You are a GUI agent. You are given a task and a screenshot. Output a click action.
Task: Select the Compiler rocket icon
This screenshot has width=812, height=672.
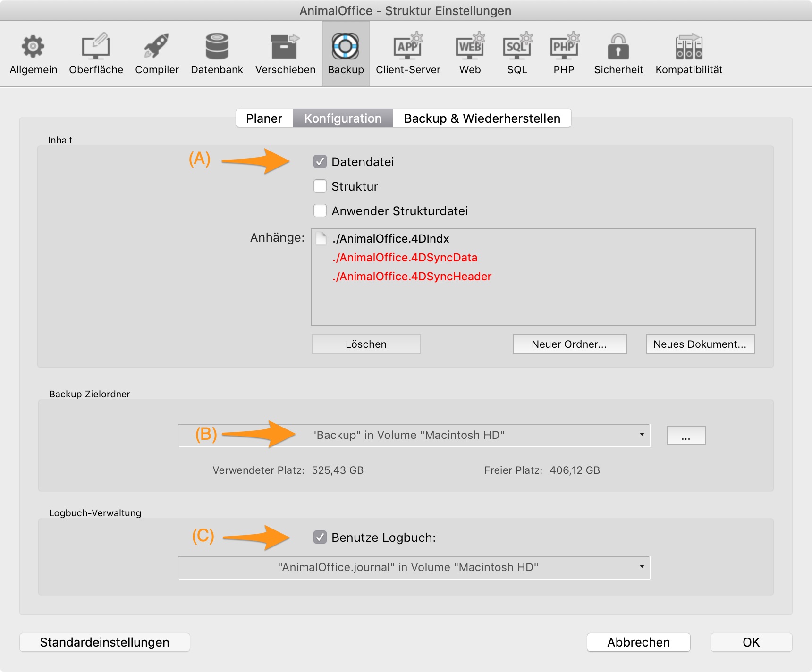[x=157, y=47]
